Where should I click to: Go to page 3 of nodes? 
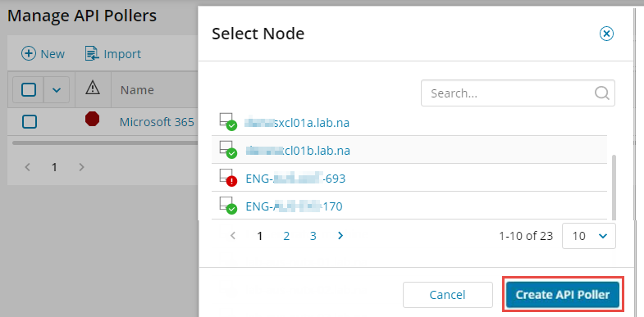(x=313, y=236)
